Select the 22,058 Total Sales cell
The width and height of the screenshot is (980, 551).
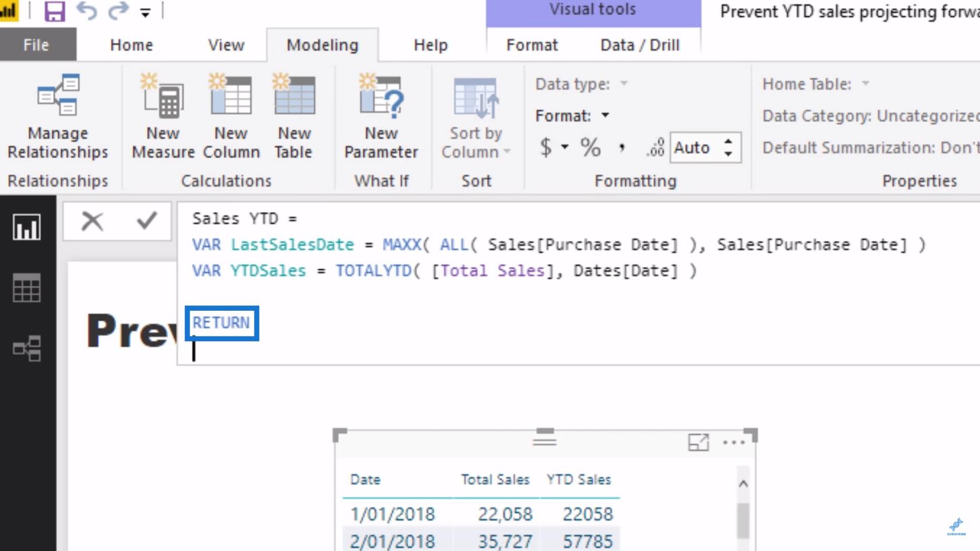tap(505, 514)
